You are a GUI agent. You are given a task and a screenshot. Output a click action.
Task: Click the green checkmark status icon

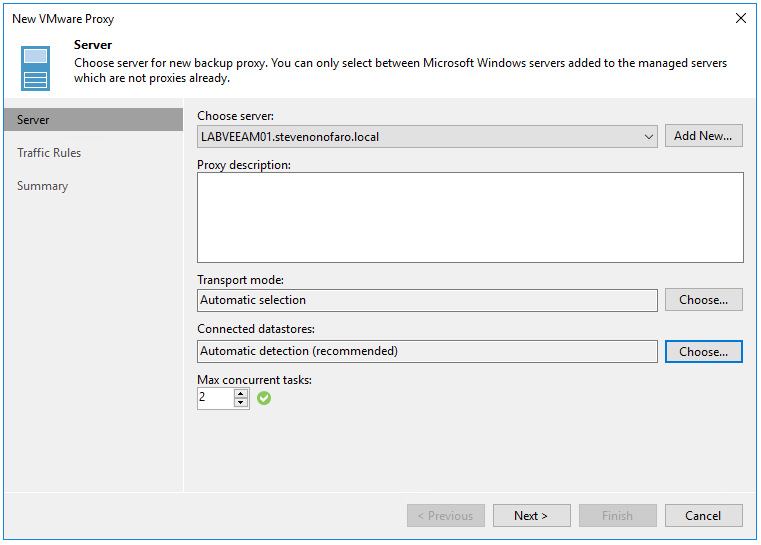click(264, 398)
